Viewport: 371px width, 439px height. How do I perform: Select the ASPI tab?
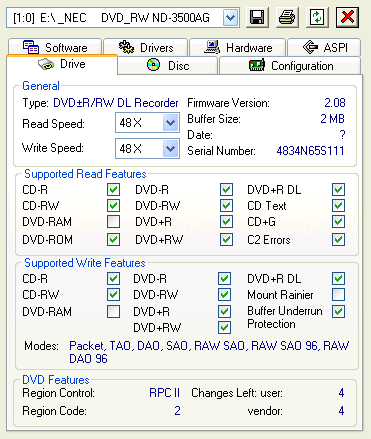324,47
